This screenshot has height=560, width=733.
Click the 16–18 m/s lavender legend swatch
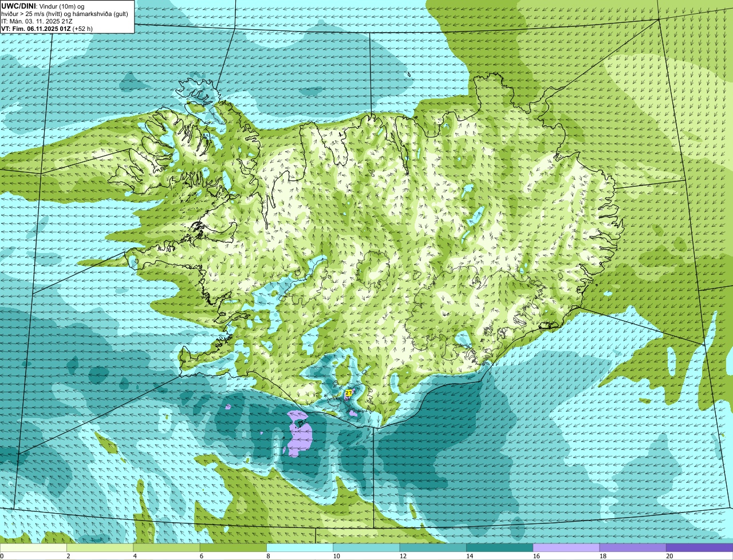pos(566,547)
